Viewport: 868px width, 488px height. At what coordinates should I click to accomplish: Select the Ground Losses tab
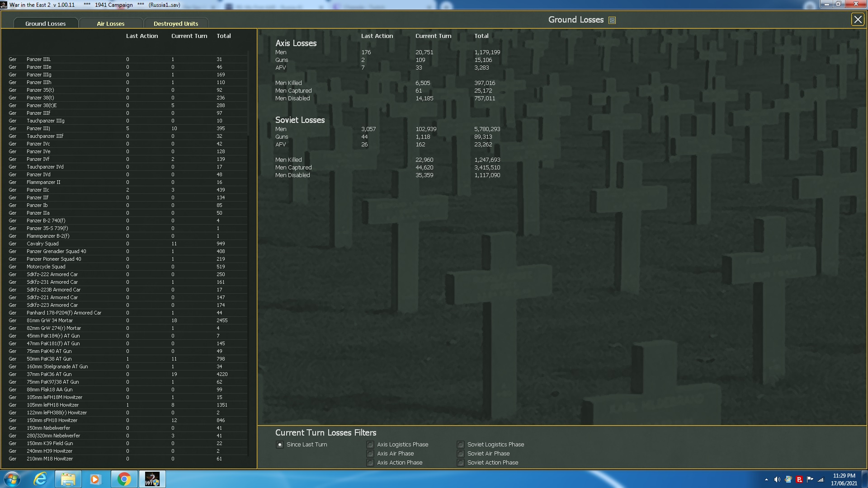[x=46, y=23]
